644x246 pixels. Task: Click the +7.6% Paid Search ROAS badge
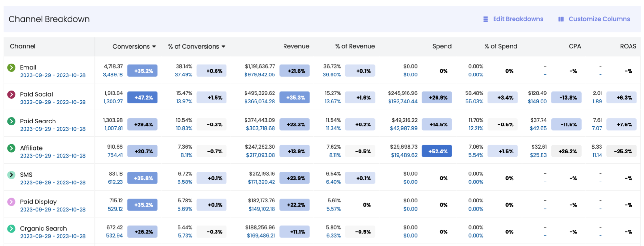tap(621, 124)
